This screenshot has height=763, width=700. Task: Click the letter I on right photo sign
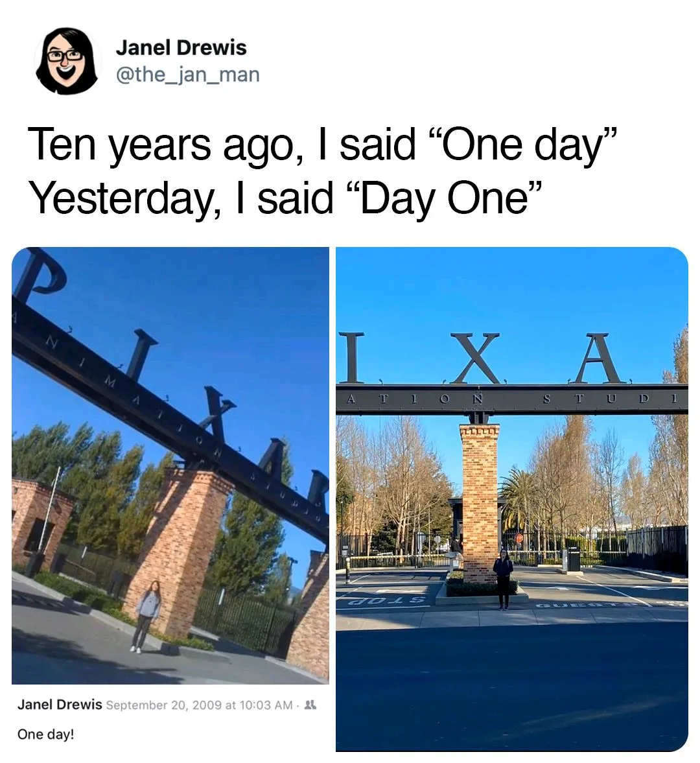[351, 357]
